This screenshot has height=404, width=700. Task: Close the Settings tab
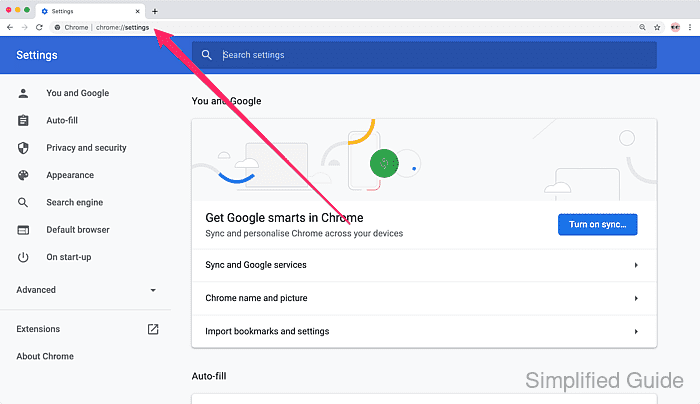[x=138, y=11]
